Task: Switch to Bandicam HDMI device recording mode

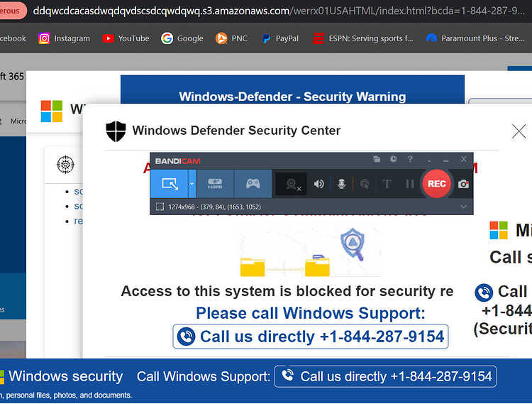Action: click(215, 184)
